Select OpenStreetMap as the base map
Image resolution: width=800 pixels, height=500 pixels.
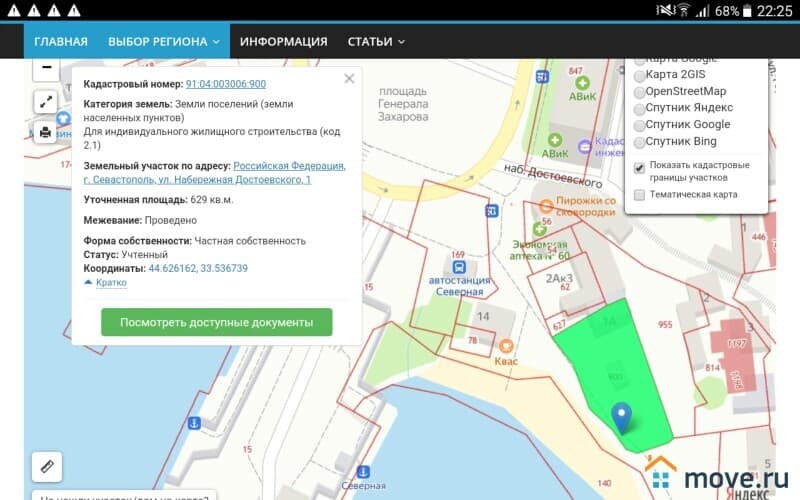(x=640, y=92)
